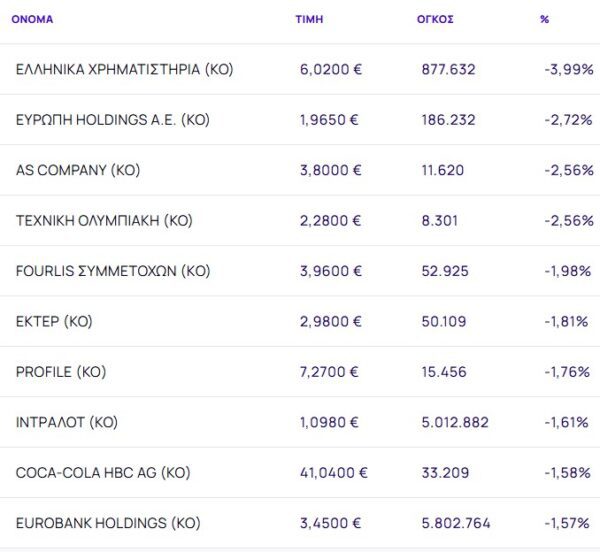The width and height of the screenshot is (600, 552).
Task: Select the 5.012.882 ΙΝΤΡΑΛΟΤ volume cell
Action: pyautogui.click(x=455, y=422)
